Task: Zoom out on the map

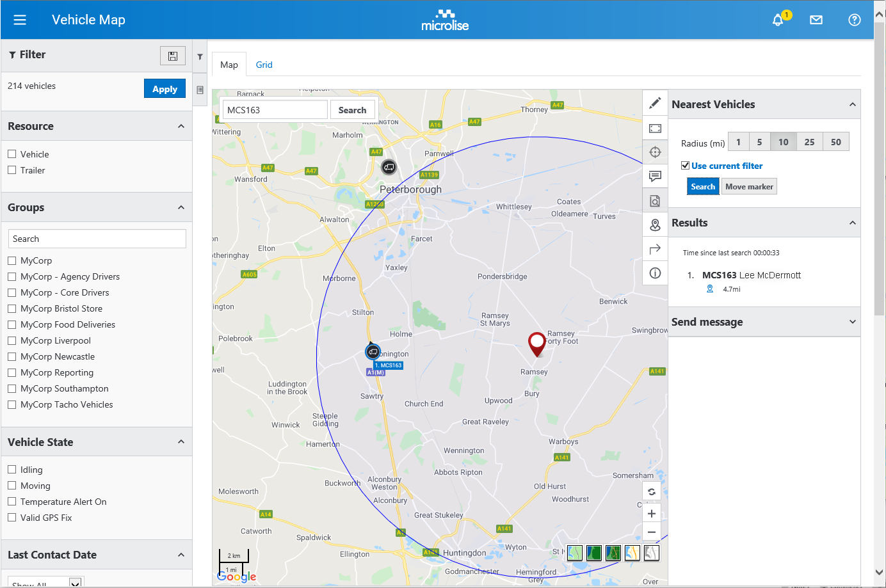Action: pyautogui.click(x=652, y=532)
